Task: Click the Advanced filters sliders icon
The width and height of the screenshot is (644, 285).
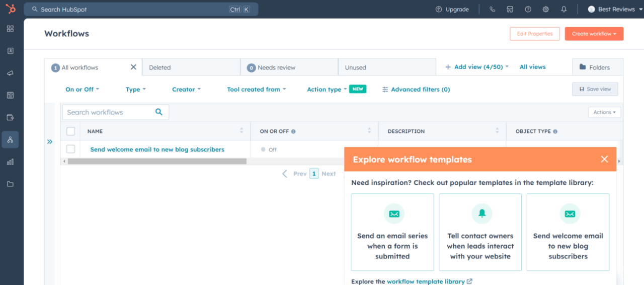Action: 385,89
